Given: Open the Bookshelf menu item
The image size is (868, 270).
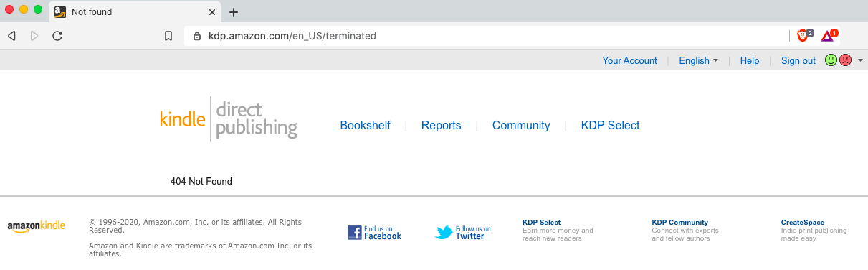Looking at the screenshot, I should pos(366,125).
